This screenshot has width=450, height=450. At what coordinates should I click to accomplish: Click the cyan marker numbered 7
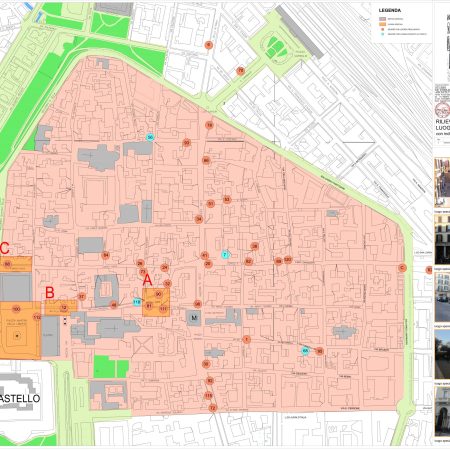coord(225,255)
